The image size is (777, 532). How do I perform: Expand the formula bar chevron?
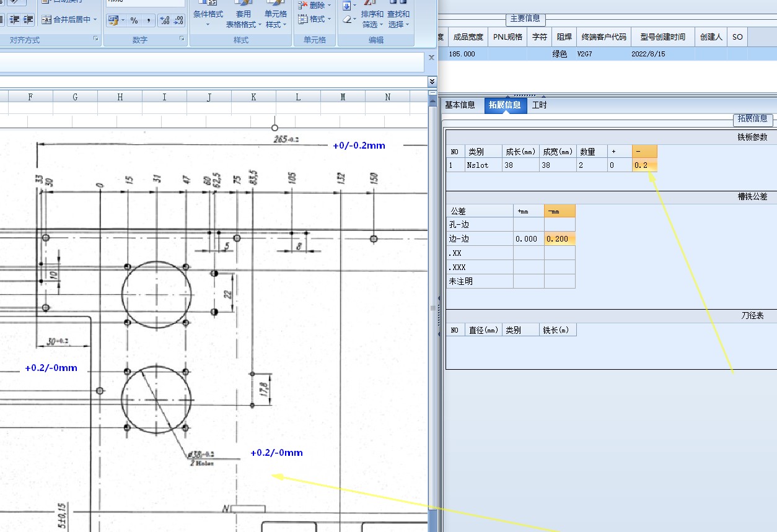click(x=432, y=82)
